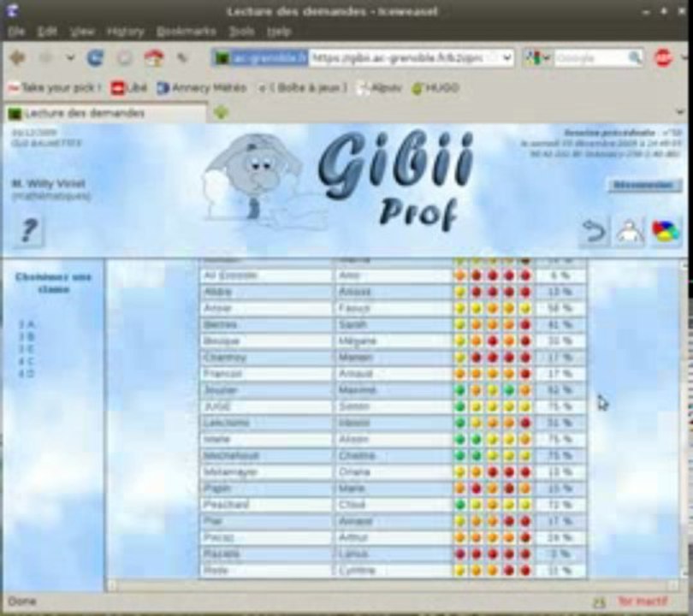Viewport: 693px width, 616px height.
Task: Click the 41 % value in Sarah's row
Action: tap(560, 325)
